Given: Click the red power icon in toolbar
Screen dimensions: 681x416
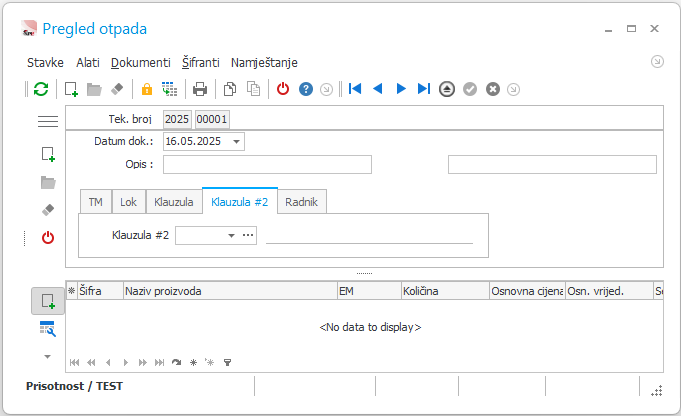Looking at the screenshot, I should 283,89.
